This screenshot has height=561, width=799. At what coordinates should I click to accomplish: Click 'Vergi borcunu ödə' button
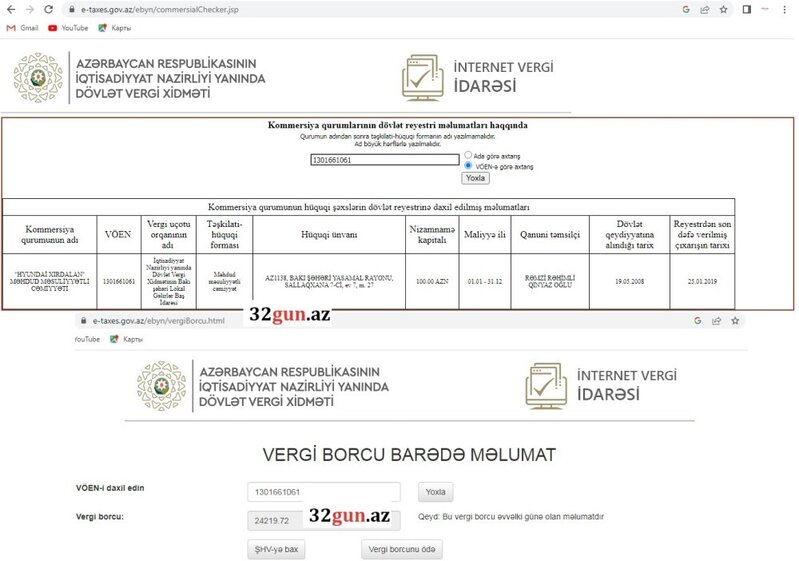402,549
